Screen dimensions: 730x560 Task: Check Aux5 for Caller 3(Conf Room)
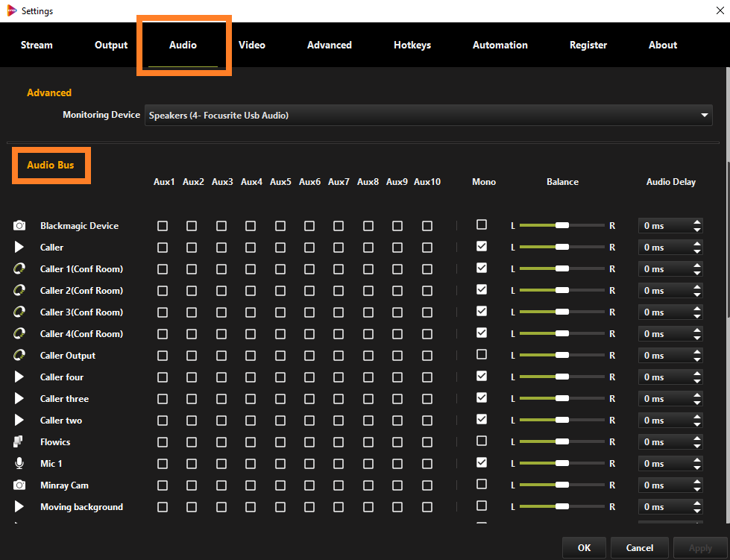pos(280,312)
